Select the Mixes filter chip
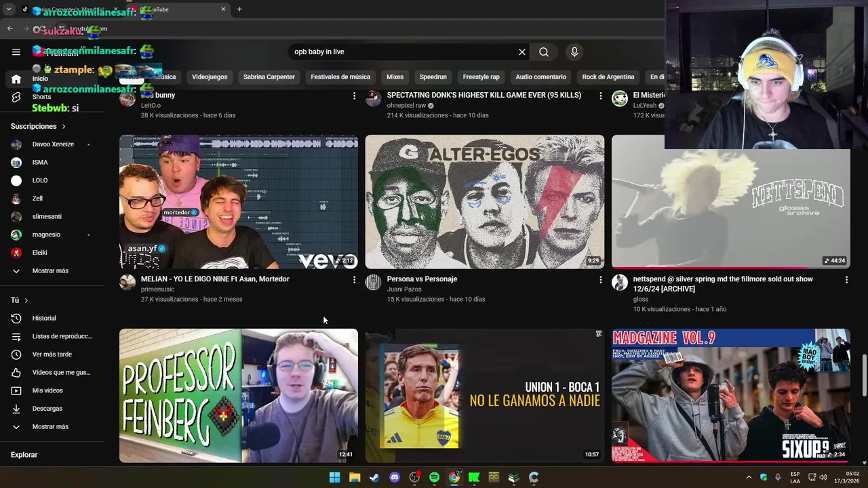This screenshot has height=488, width=868. click(x=395, y=77)
